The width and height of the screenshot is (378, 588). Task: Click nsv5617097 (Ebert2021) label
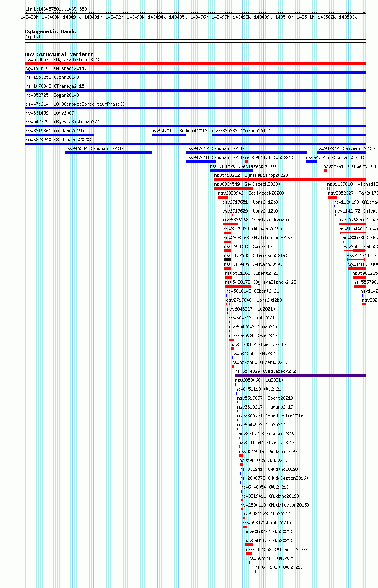265,398
